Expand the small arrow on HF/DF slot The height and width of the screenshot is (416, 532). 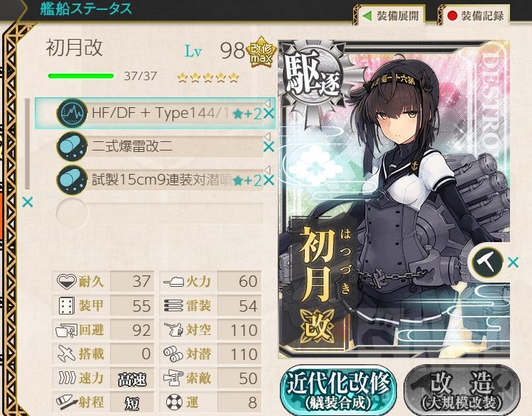(267, 103)
